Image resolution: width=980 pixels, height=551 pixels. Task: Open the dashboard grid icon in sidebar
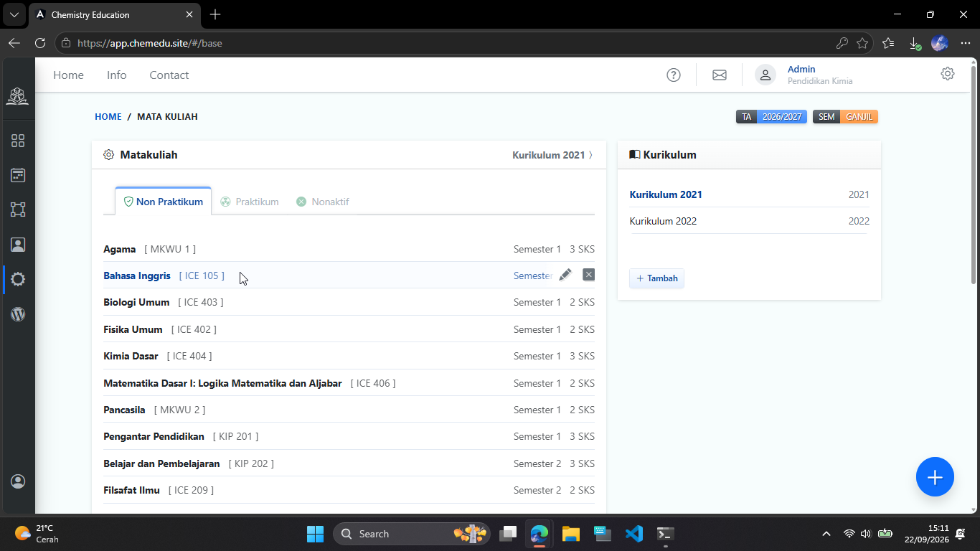[x=18, y=141]
